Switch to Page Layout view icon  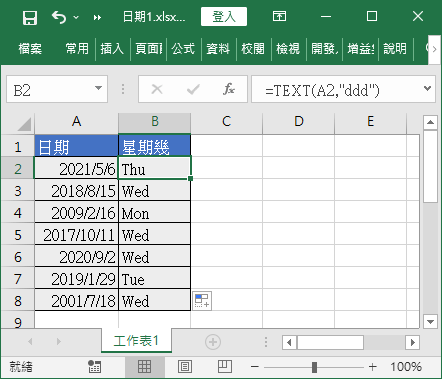pos(185,367)
